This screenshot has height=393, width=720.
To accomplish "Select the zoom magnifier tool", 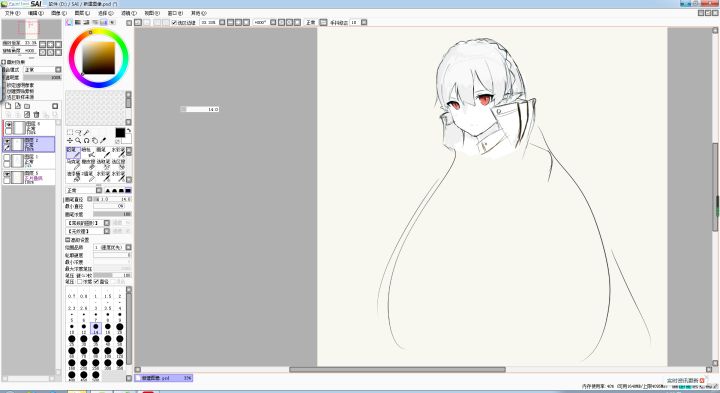I will click(78, 140).
